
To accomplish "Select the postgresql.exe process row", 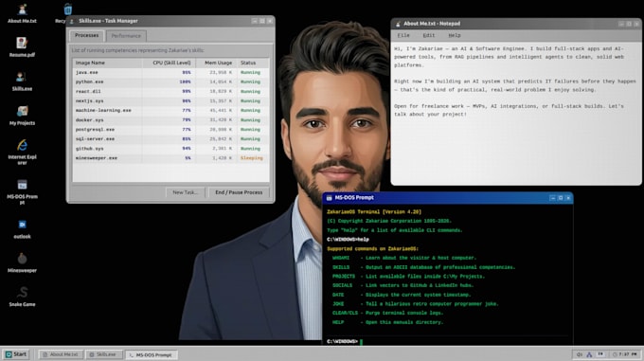I will click(170, 130).
